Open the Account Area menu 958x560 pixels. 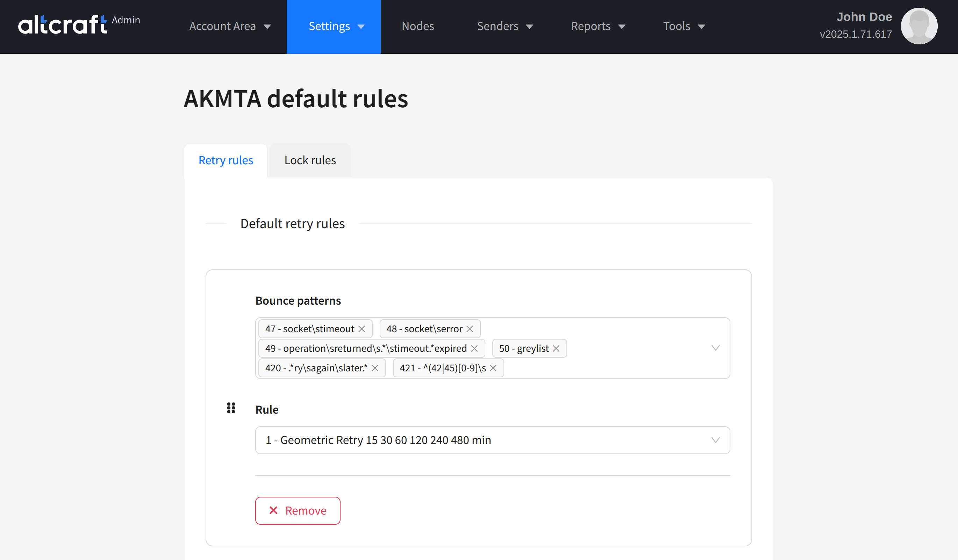[230, 26]
